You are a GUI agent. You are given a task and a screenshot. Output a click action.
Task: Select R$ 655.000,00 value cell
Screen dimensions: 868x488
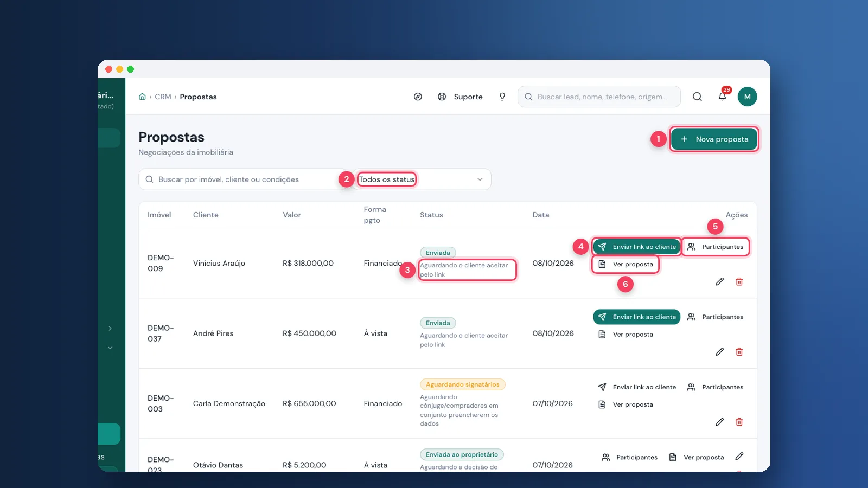pos(309,403)
